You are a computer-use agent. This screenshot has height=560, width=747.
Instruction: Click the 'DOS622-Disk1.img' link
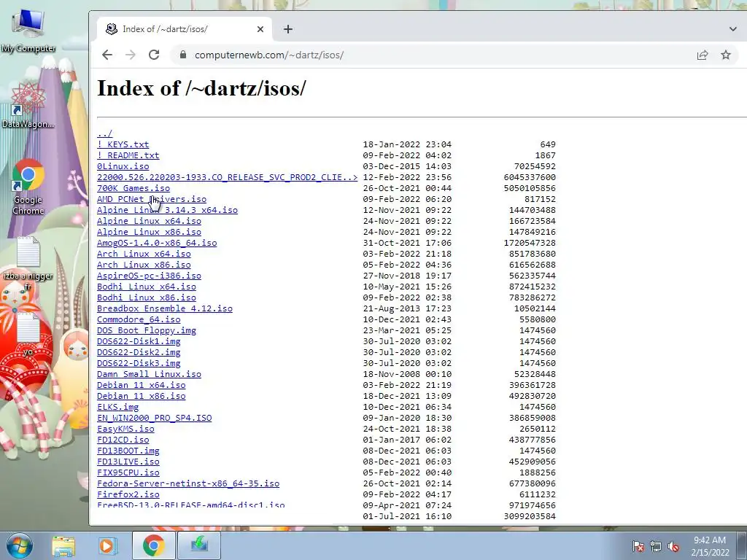tap(139, 341)
